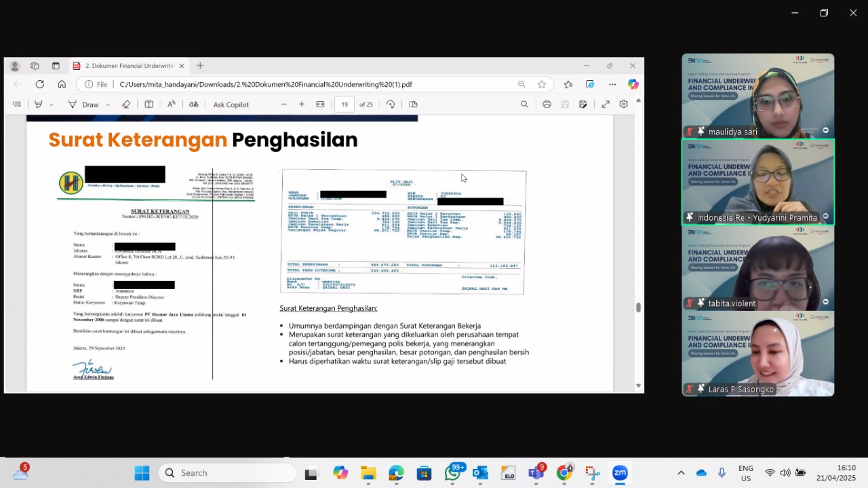Open clock showing 16:10 21/04/2025
This screenshot has width=868, height=488.
point(837,473)
